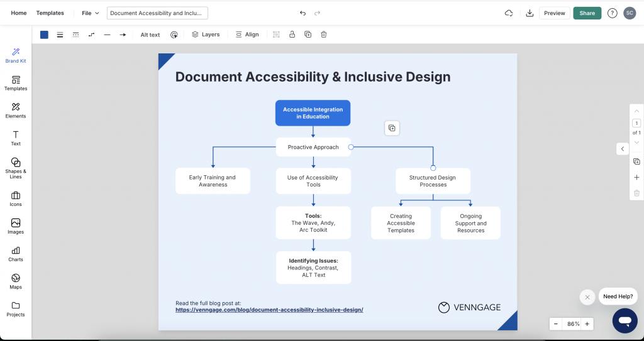Click the document title field

coord(157,13)
